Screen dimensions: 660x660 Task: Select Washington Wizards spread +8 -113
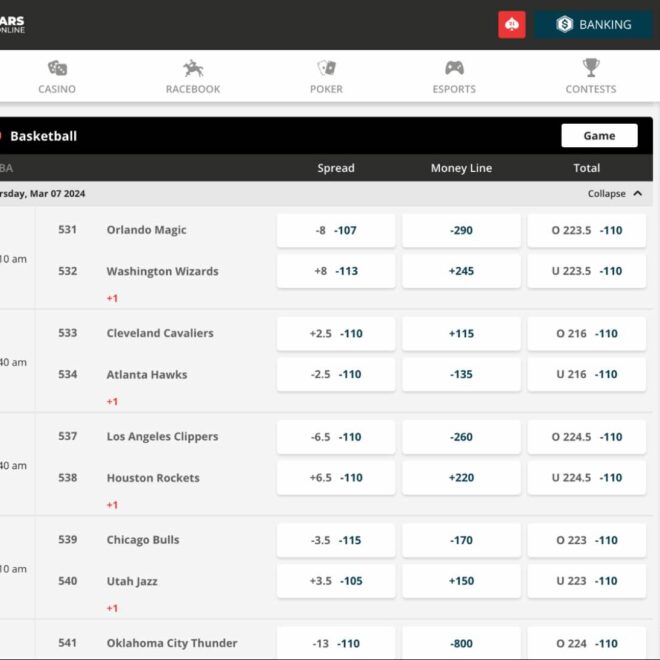[x=336, y=271]
